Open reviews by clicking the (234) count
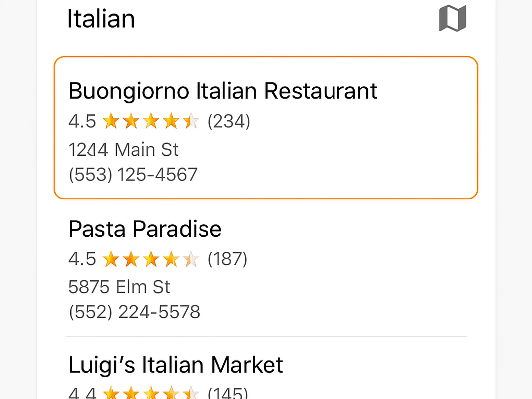Image resolution: width=532 pixels, height=399 pixels. click(x=229, y=121)
